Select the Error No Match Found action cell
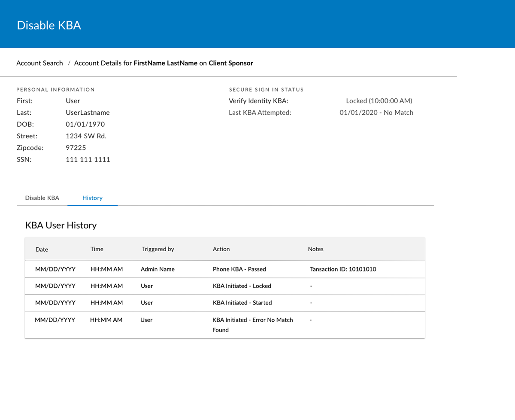Screen dimensions: 515x420 pos(252,325)
